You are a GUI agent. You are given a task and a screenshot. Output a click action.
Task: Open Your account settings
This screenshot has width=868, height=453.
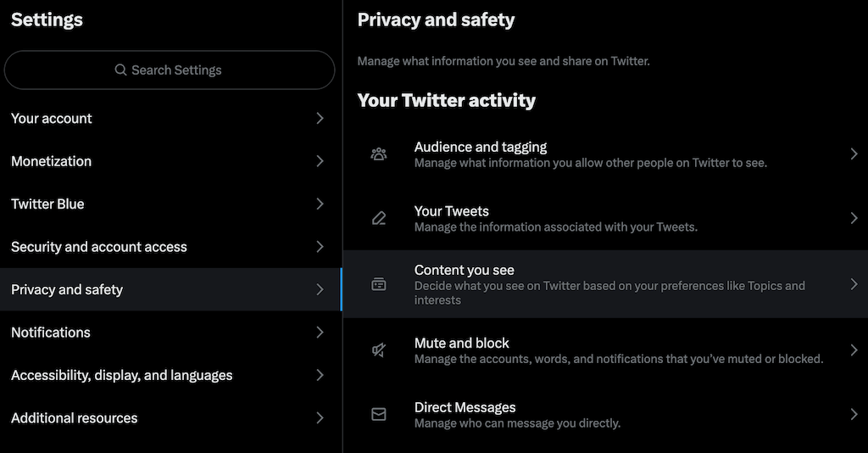52,118
